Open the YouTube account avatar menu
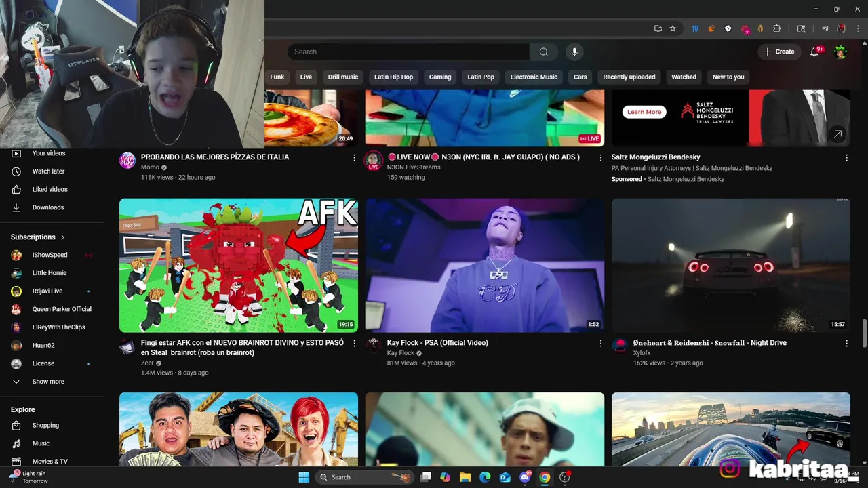 click(x=840, y=52)
